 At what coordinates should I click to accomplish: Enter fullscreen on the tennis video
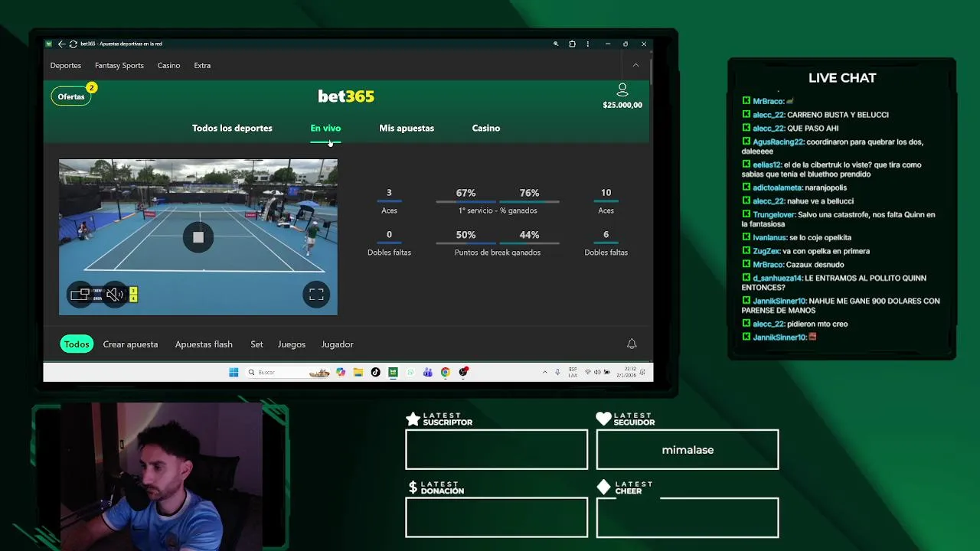coord(316,295)
